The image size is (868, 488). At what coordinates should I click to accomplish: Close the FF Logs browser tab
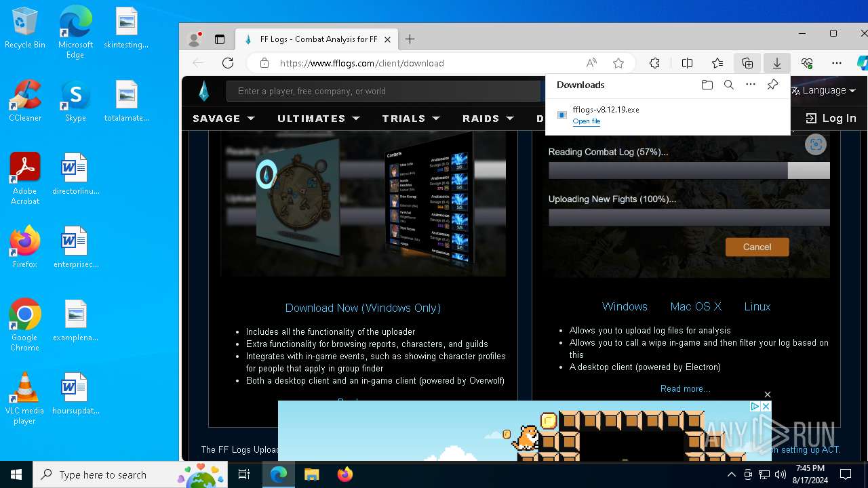point(387,39)
